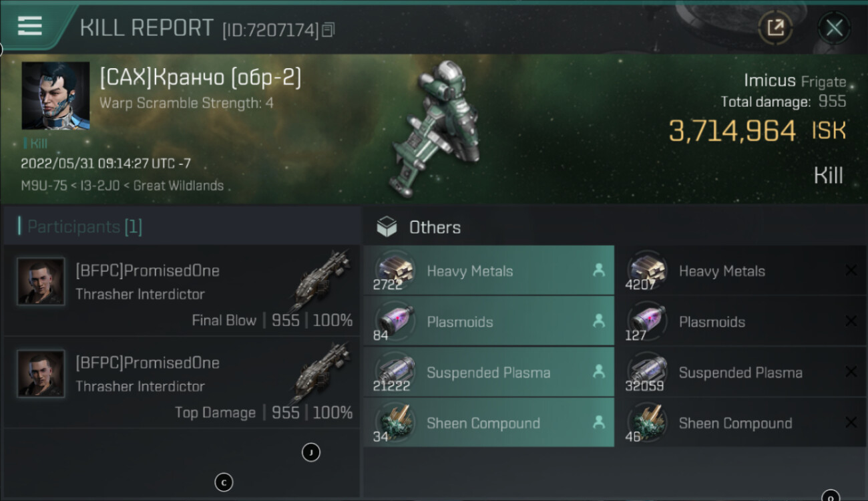Click the victim pilot portrait
The width and height of the screenshot is (868, 501).
tap(55, 96)
